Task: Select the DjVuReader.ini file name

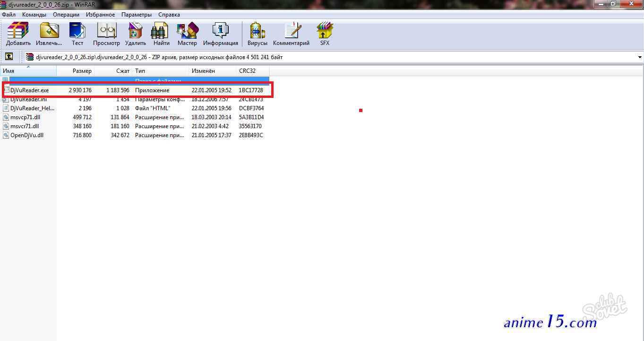Action: click(x=29, y=99)
